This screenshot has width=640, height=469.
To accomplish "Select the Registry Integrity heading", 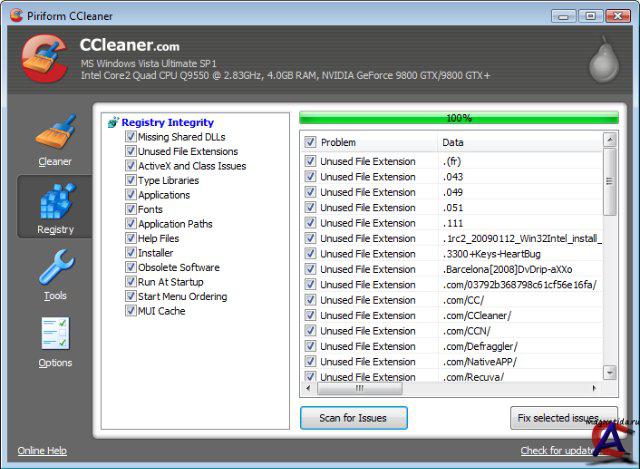I will point(167,122).
